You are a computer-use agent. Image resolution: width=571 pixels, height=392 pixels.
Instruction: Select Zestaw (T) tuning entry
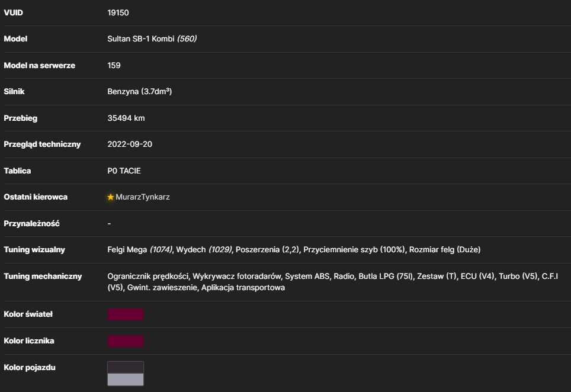[x=437, y=277]
